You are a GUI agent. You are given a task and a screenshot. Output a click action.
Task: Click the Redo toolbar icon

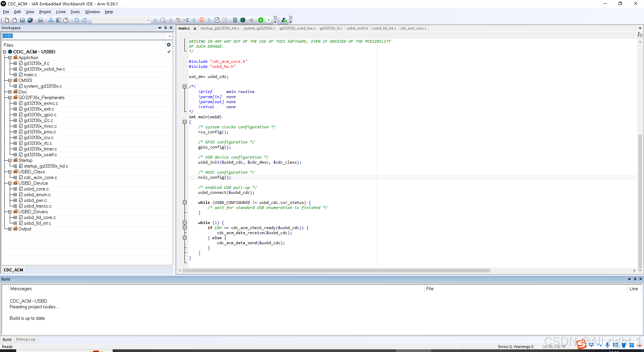[x=85, y=20]
